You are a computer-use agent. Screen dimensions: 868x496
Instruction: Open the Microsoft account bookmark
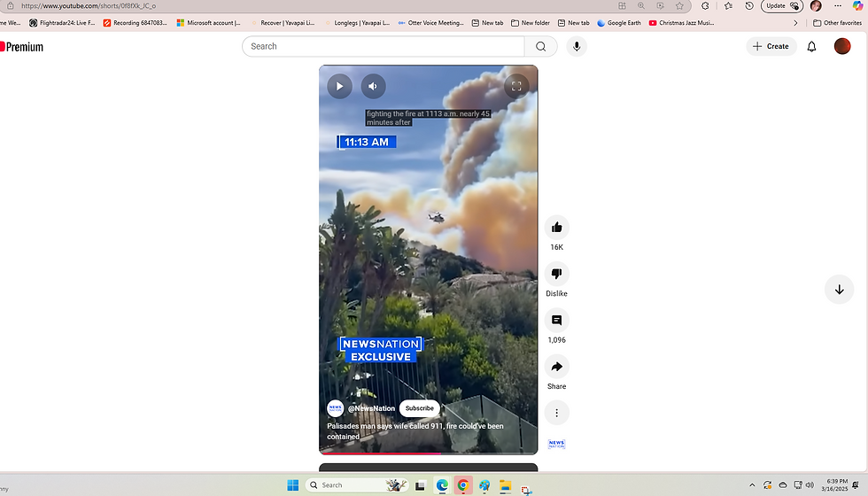208,23
